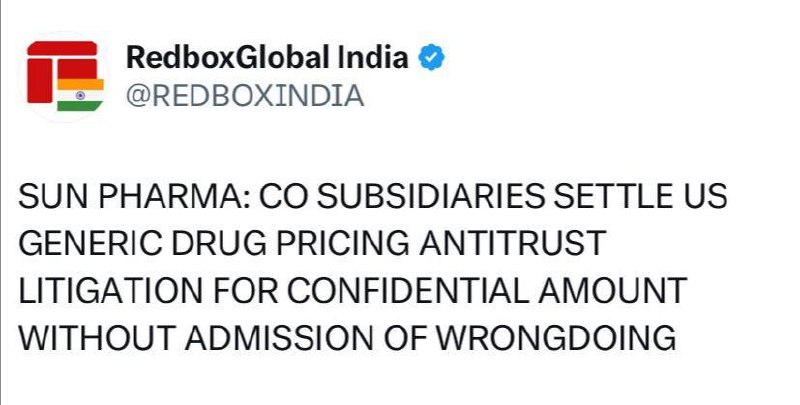Click "WITHOUT ADMISSION" in the last line
The height and width of the screenshot is (405, 800).
pos(196,338)
